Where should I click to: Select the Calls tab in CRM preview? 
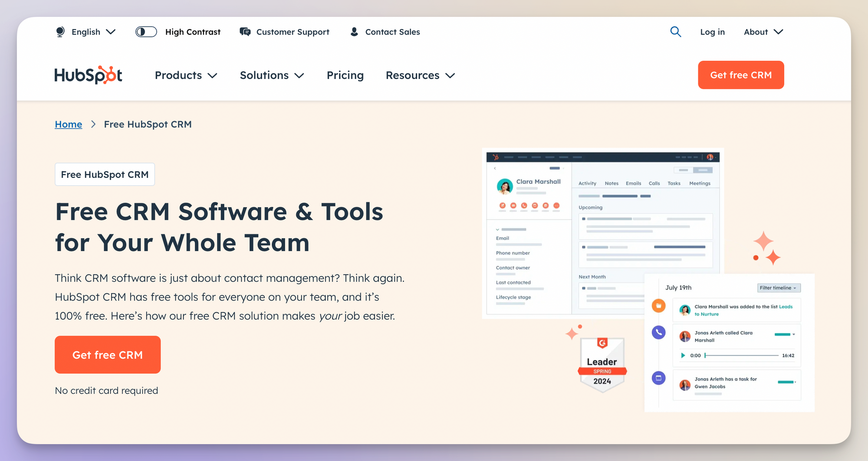654,183
